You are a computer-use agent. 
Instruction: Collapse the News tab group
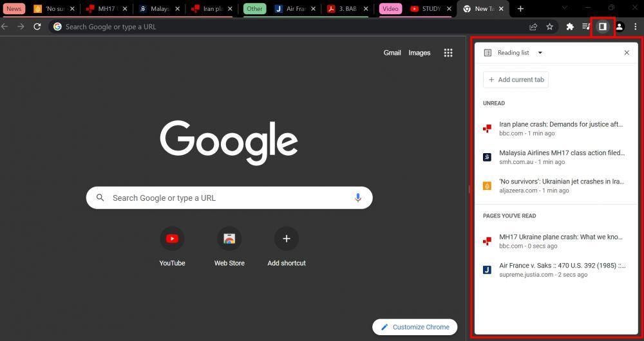(x=14, y=8)
